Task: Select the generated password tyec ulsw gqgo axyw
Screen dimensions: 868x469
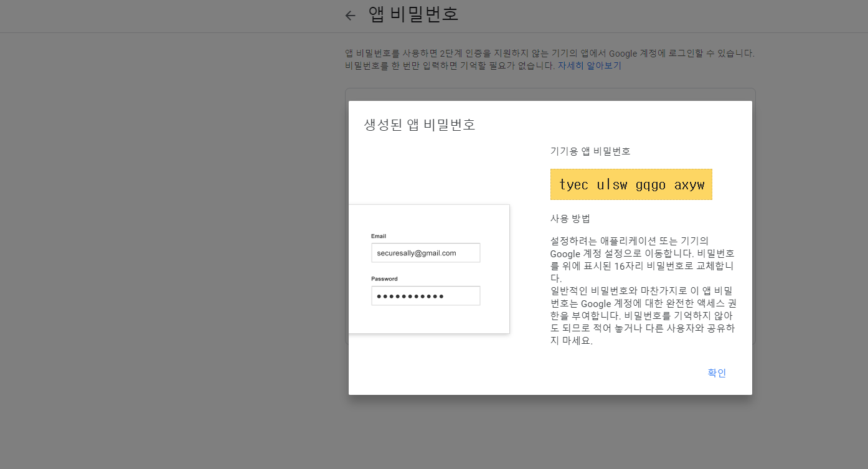Action: (631, 184)
